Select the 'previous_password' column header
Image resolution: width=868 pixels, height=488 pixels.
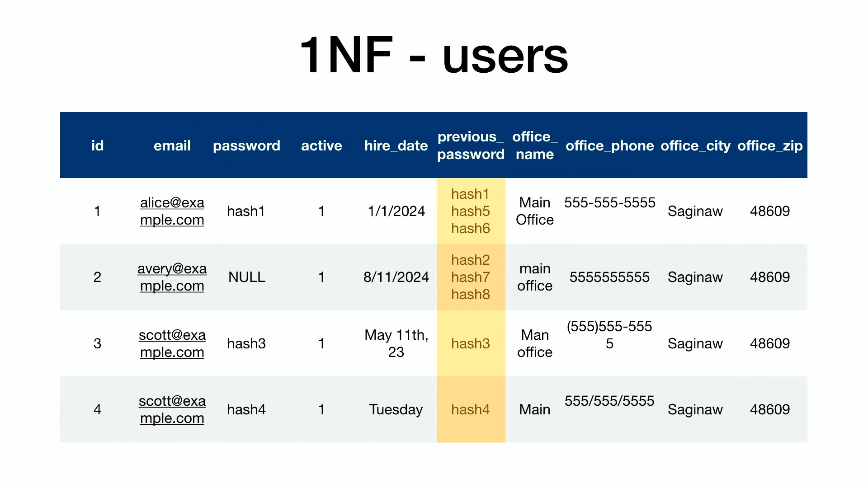pos(471,145)
